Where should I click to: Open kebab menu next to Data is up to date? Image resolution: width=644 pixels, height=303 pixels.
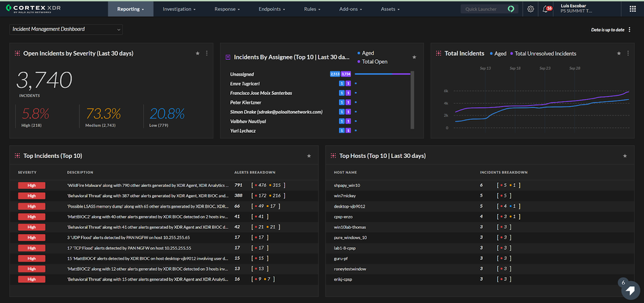[629, 30]
